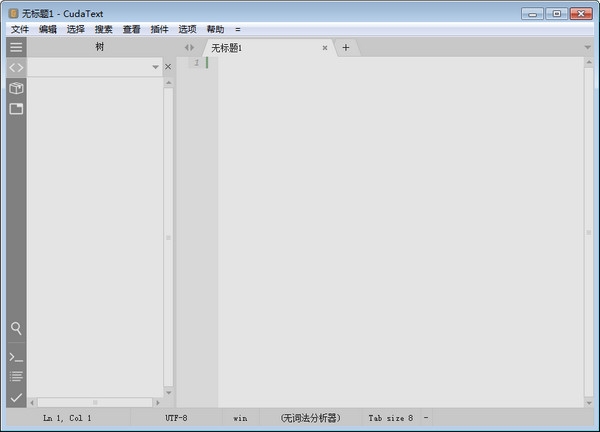The height and width of the screenshot is (432, 600).
Task: Add a new tab with plus
Action: (x=346, y=47)
